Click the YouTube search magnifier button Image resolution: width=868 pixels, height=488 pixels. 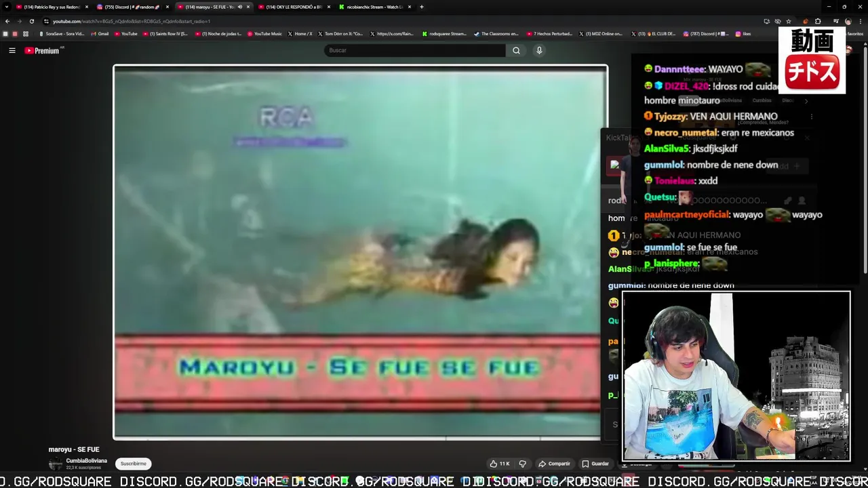[x=516, y=50]
